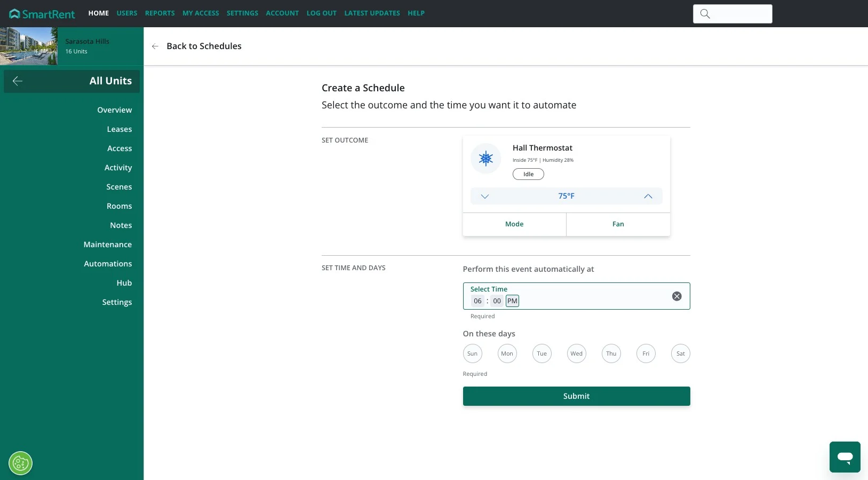Toggle Saturday in the days selector
Screen dimensions: 868x480
680,353
